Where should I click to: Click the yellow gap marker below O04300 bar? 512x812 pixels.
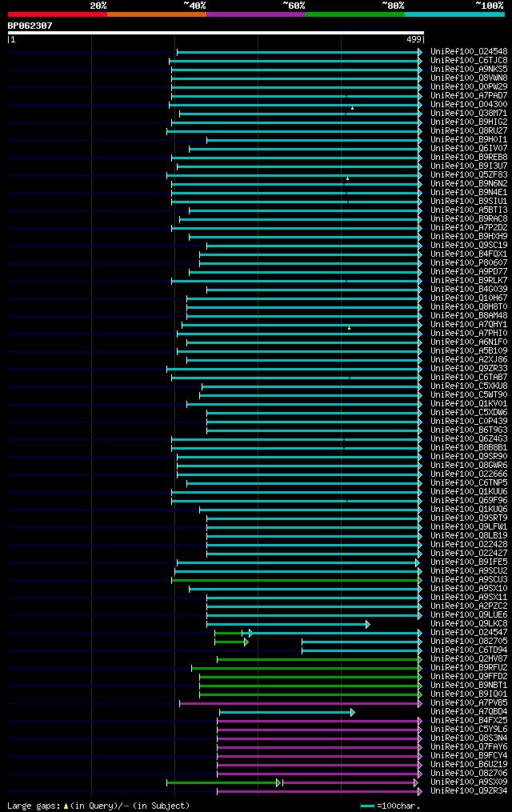pos(353,108)
